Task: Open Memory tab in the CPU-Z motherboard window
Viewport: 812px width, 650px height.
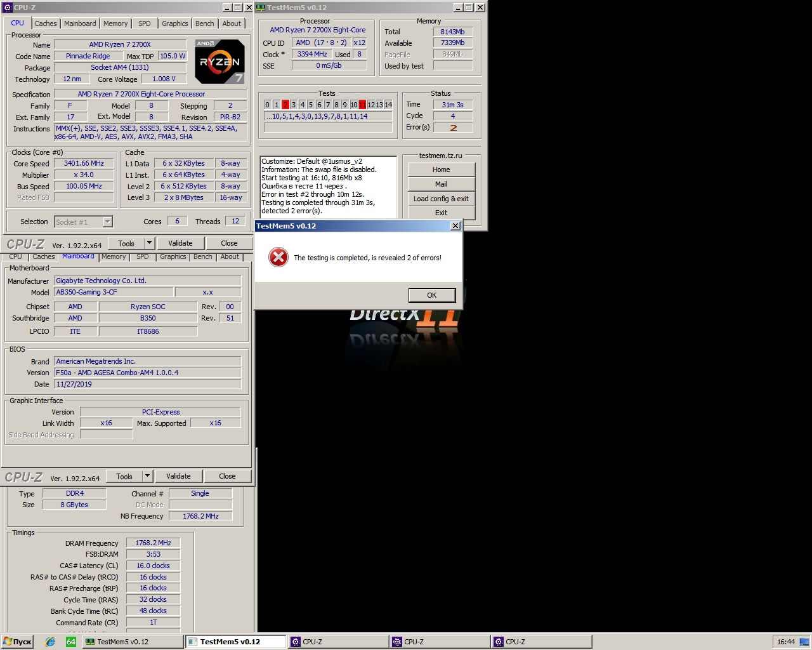Action: coord(114,257)
